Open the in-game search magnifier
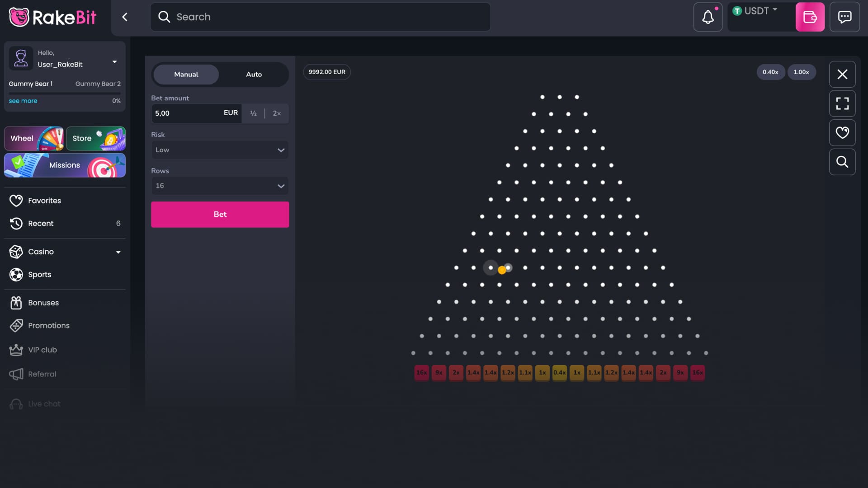Image resolution: width=868 pixels, height=488 pixels. 842,162
